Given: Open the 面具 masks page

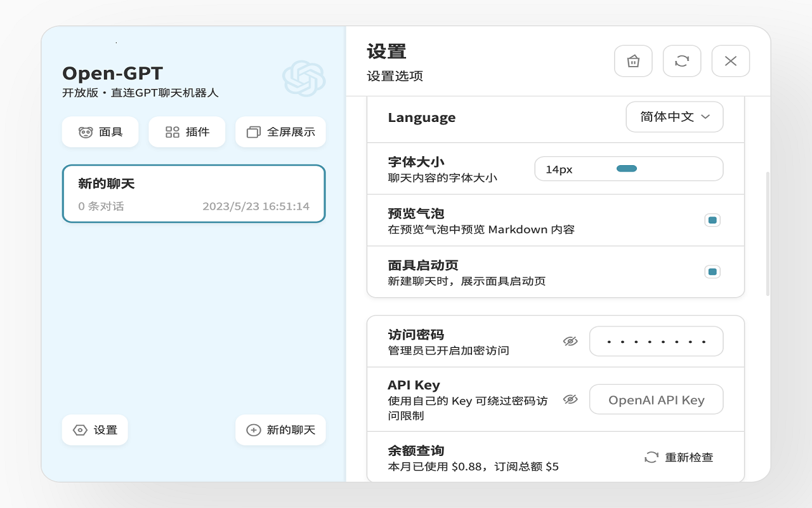Looking at the screenshot, I should (100, 132).
